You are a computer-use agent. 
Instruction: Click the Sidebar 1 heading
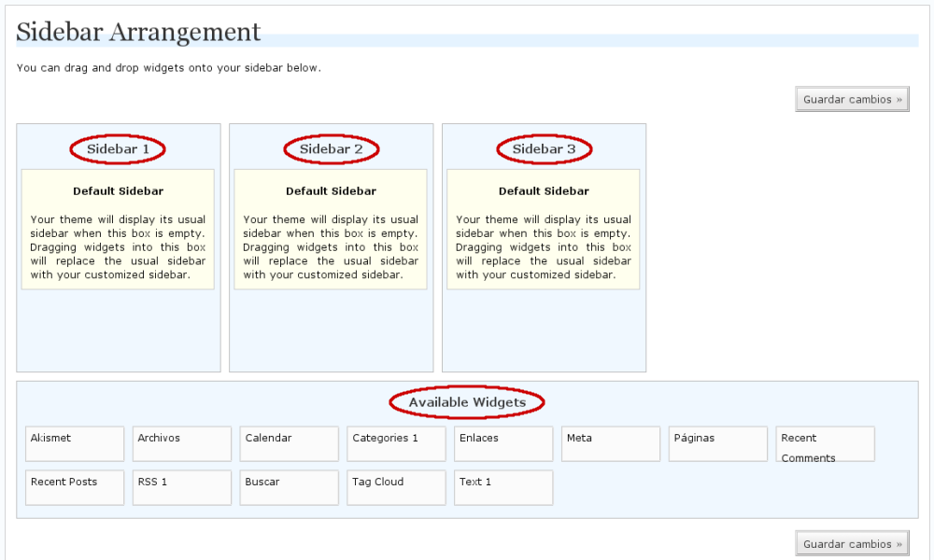pos(118,148)
